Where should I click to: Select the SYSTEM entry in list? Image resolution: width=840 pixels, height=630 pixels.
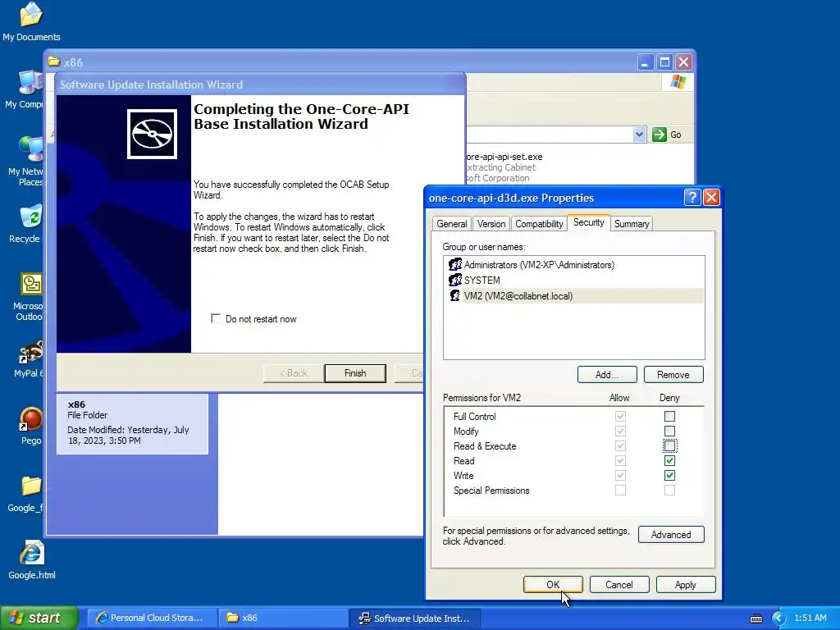click(573, 281)
